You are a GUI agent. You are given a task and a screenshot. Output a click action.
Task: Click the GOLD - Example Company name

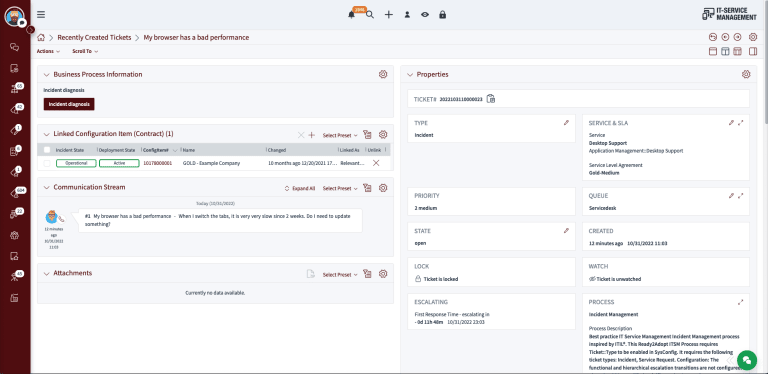coord(212,163)
